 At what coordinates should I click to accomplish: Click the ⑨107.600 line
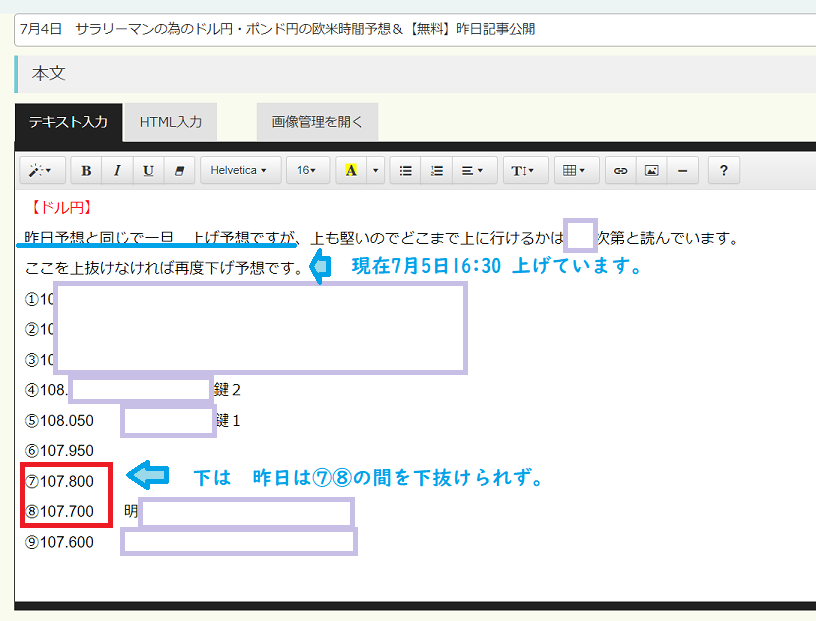coord(59,542)
